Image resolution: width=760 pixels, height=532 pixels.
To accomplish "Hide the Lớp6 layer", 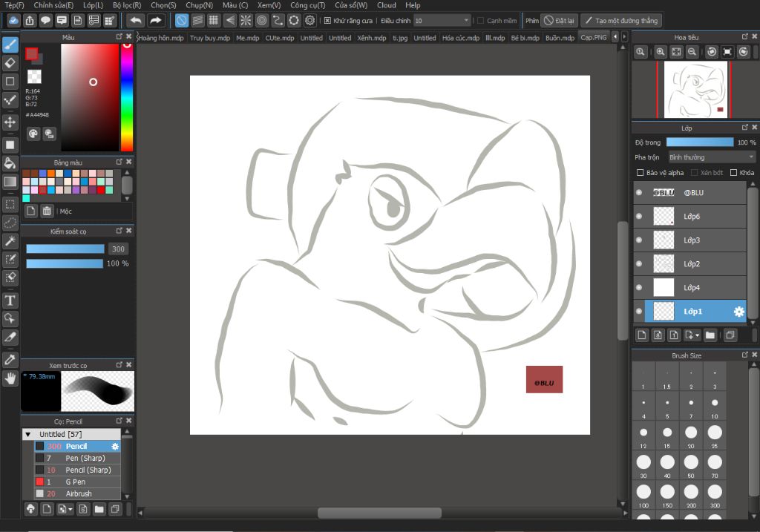I will [x=639, y=216].
